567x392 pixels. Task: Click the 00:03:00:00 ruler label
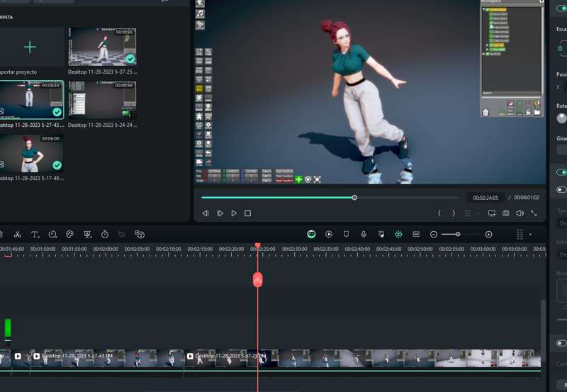pos(483,249)
